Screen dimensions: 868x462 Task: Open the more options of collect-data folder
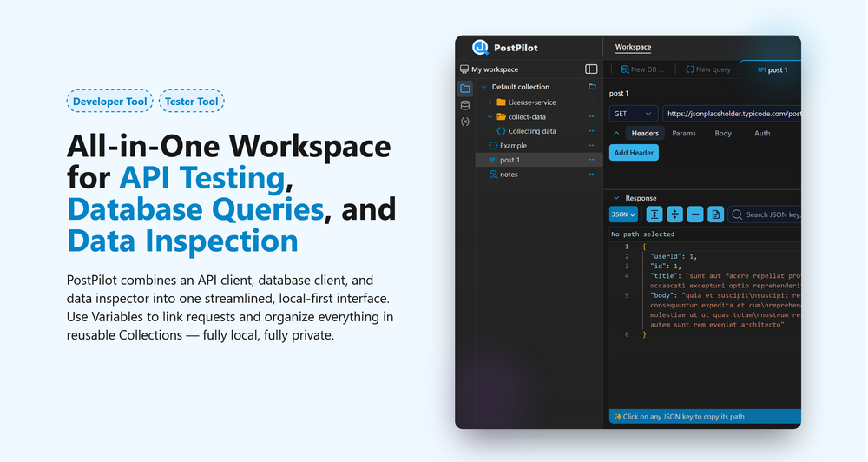(592, 117)
